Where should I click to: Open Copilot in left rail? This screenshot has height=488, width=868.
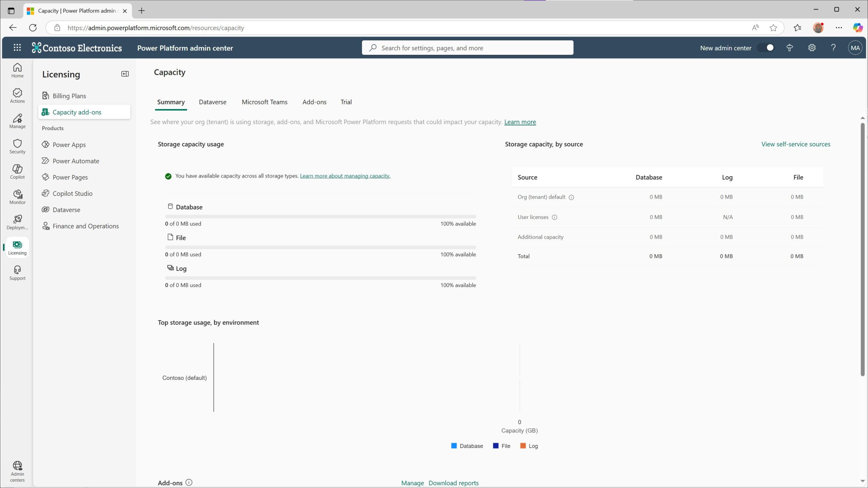[17, 172]
